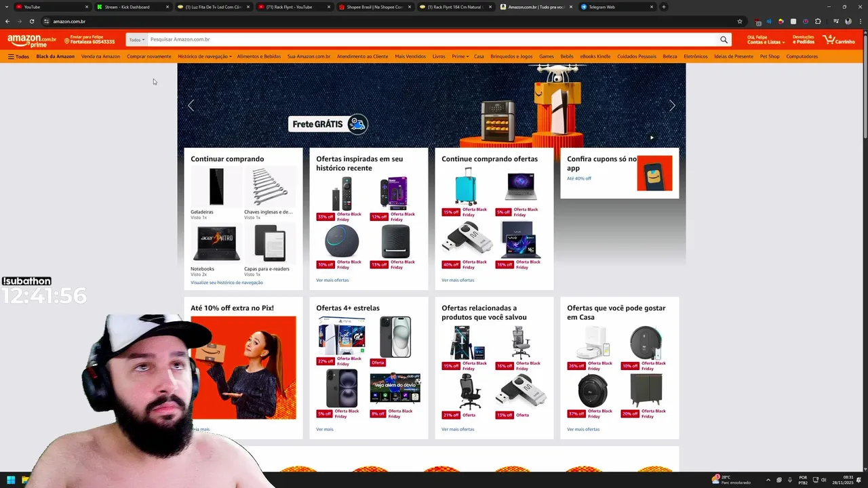Switch to Shopee Brasil tab
This screenshot has width=868, height=488.
[374, 7]
